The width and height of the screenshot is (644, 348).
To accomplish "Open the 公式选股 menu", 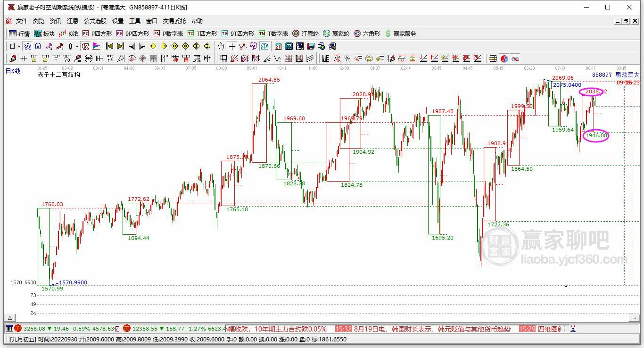I will coord(95,21).
